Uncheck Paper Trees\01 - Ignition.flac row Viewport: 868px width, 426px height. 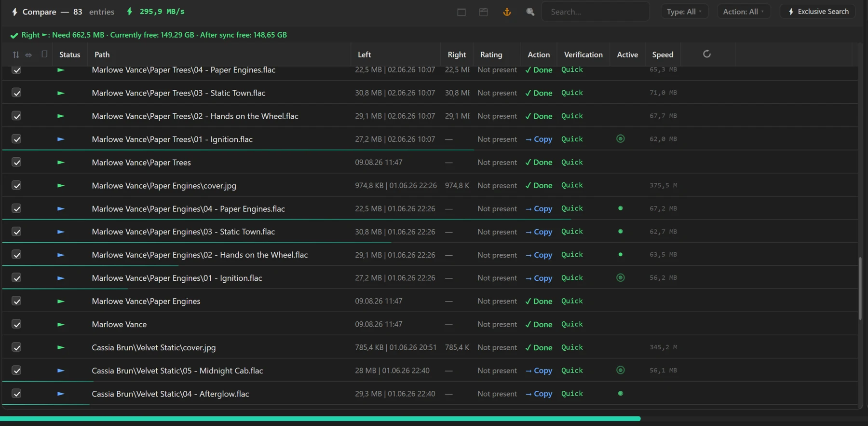tap(16, 139)
